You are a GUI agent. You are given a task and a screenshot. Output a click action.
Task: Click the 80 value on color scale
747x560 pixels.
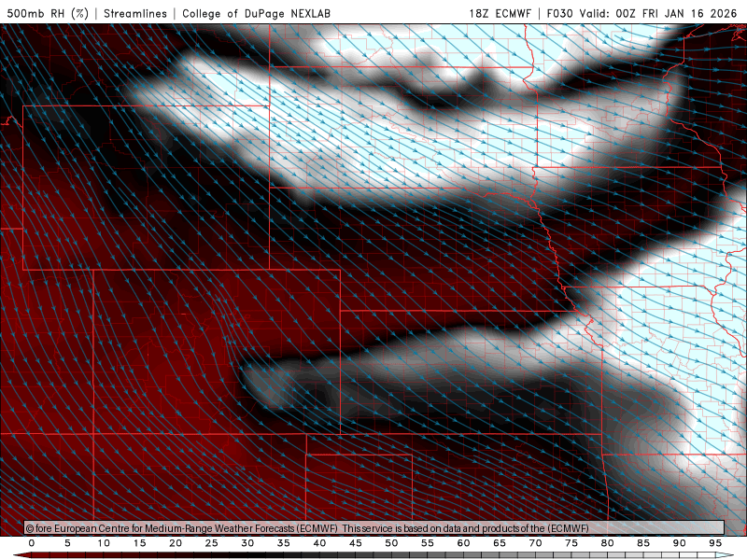point(608,543)
